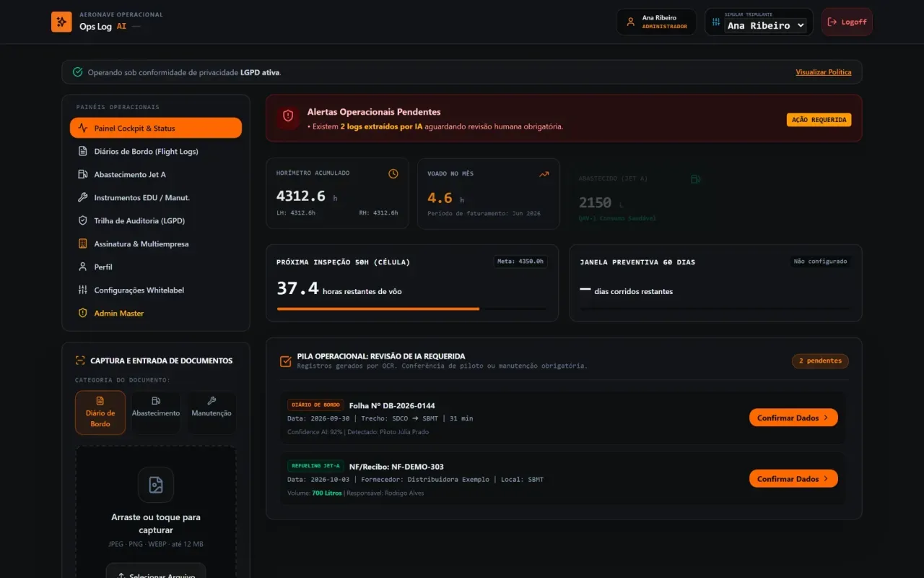This screenshot has height=578, width=924.
Task: Select Manutenção document category
Action: point(212,413)
